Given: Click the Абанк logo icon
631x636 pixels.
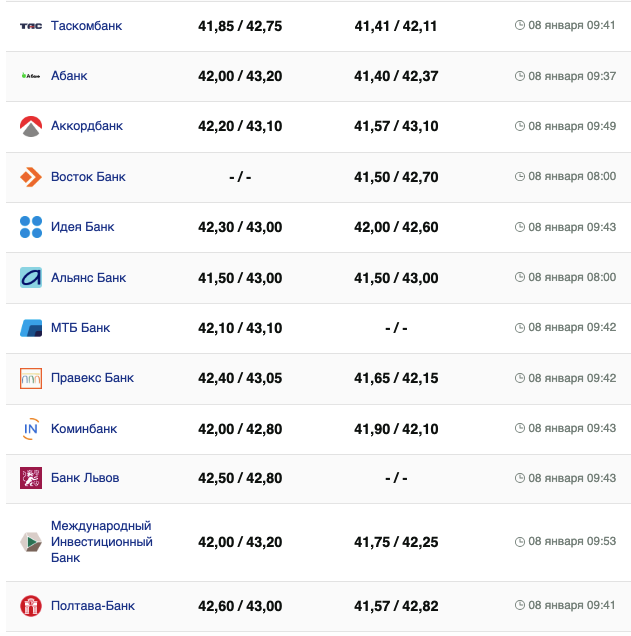Looking at the screenshot, I should [x=31, y=76].
